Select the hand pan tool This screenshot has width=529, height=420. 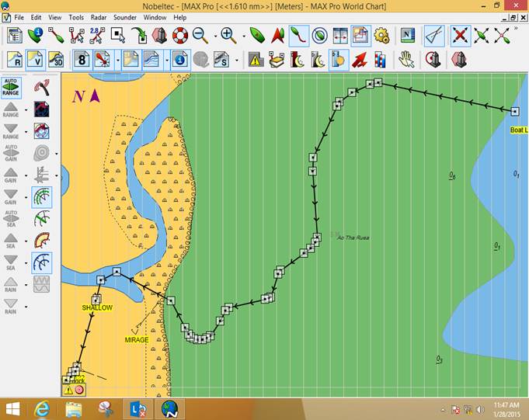[406, 59]
